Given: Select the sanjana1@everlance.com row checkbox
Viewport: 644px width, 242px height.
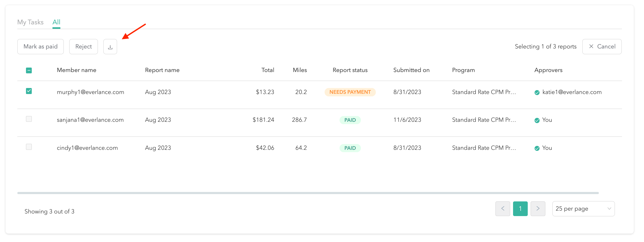Looking at the screenshot, I should 29,119.
